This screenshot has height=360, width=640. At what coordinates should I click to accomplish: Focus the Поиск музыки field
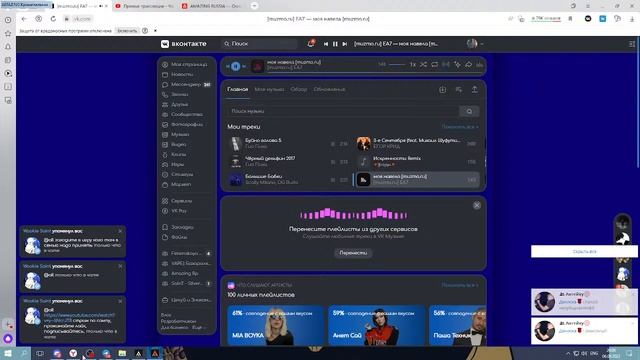343,111
